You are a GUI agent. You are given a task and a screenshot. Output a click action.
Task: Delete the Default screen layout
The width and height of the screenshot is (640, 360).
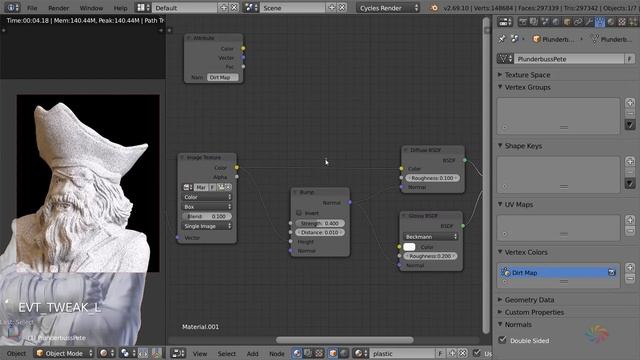[234, 7]
